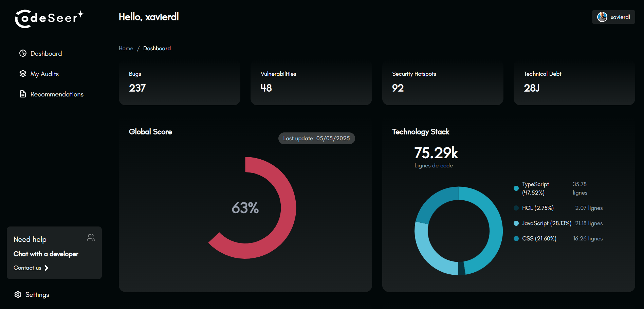
Task: Click the Contact us link
Action: [27, 268]
